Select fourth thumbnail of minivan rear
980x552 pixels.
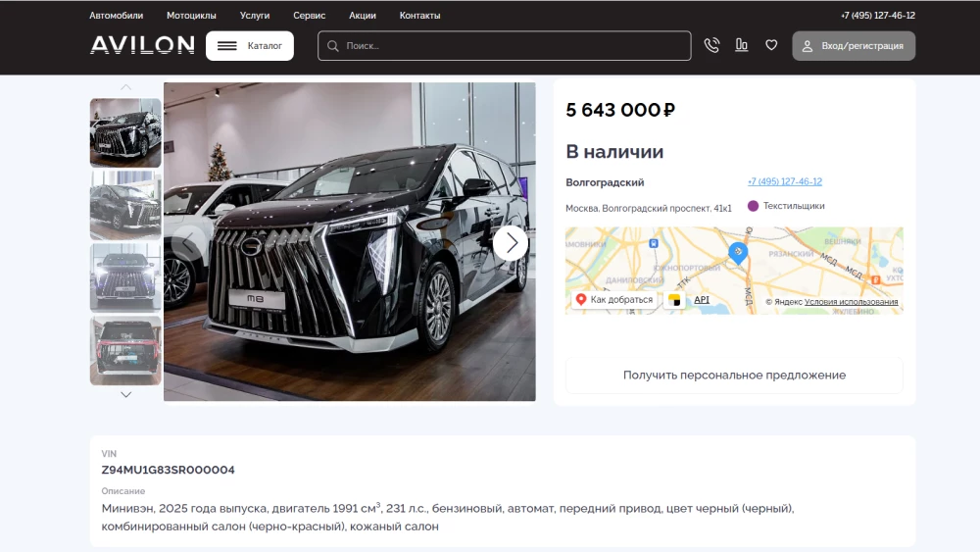point(125,350)
